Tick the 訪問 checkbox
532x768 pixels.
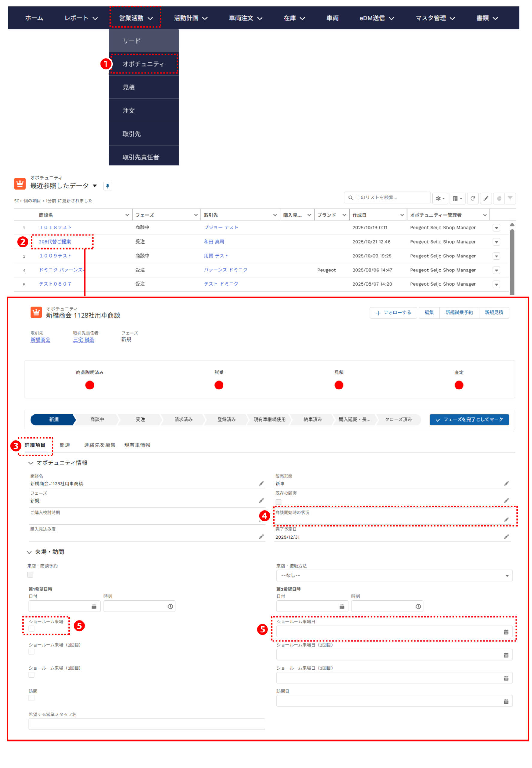32,697
